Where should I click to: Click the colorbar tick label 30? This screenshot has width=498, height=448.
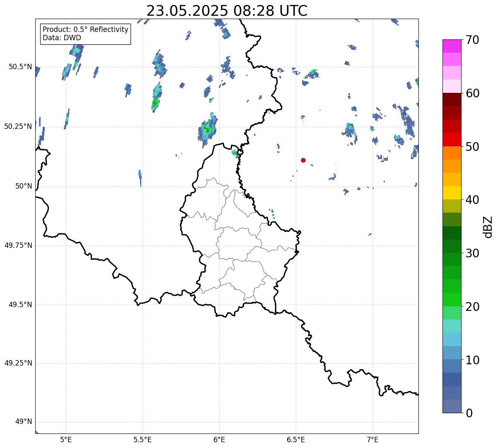[x=472, y=253]
